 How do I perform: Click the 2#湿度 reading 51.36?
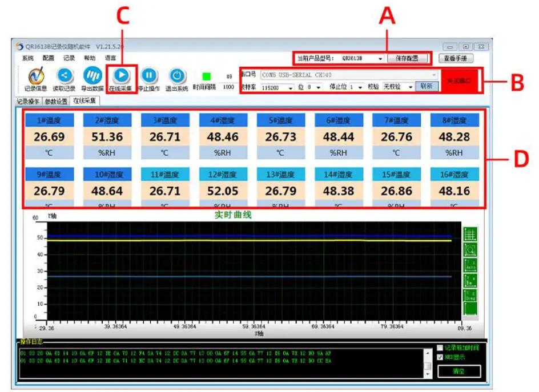[x=107, y=137]
